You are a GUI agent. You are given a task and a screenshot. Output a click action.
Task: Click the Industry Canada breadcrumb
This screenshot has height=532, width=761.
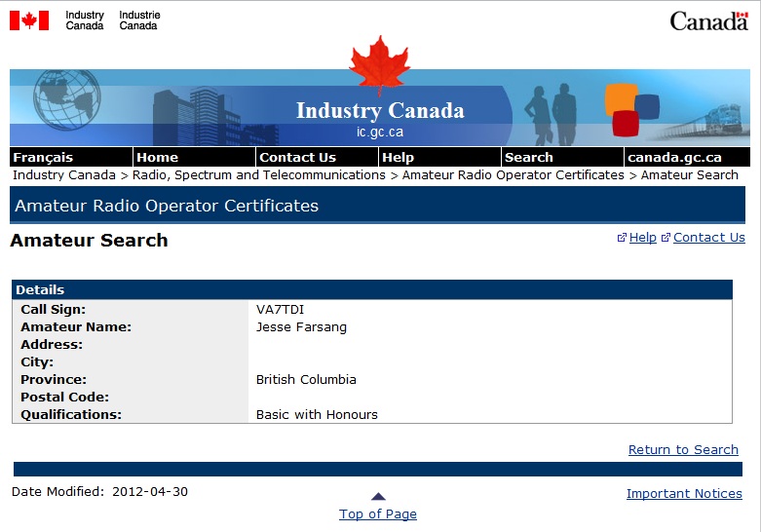click(x=64, y=174)
